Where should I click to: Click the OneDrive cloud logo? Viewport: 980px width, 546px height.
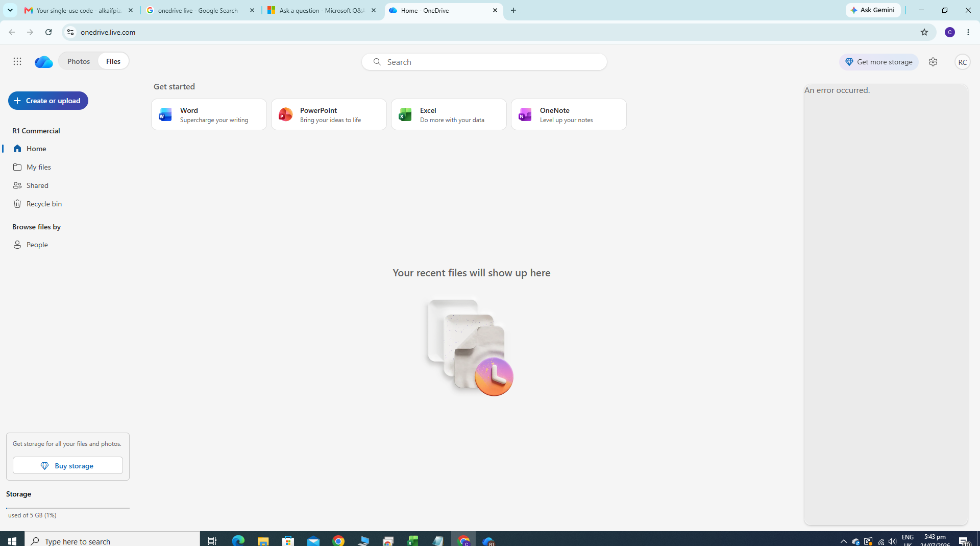(x=44, y=61)
